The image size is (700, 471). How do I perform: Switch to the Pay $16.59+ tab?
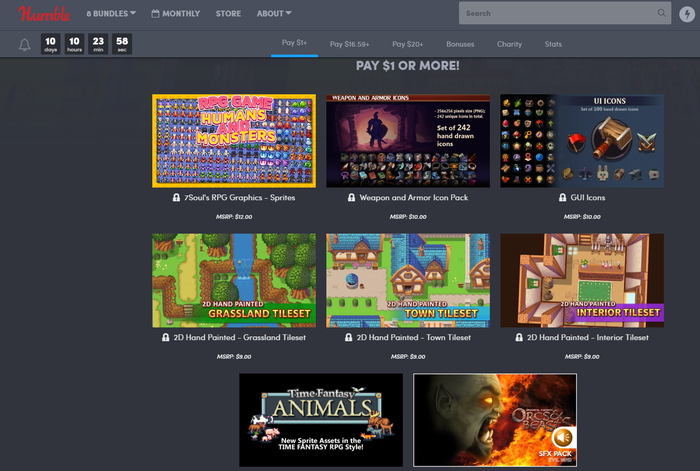(x=349, y=44)
